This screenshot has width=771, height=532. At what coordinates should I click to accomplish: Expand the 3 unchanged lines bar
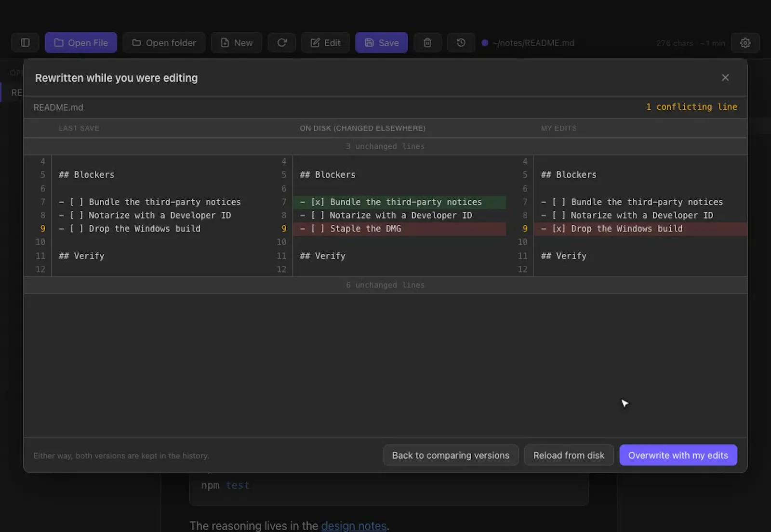coord(385,146)
